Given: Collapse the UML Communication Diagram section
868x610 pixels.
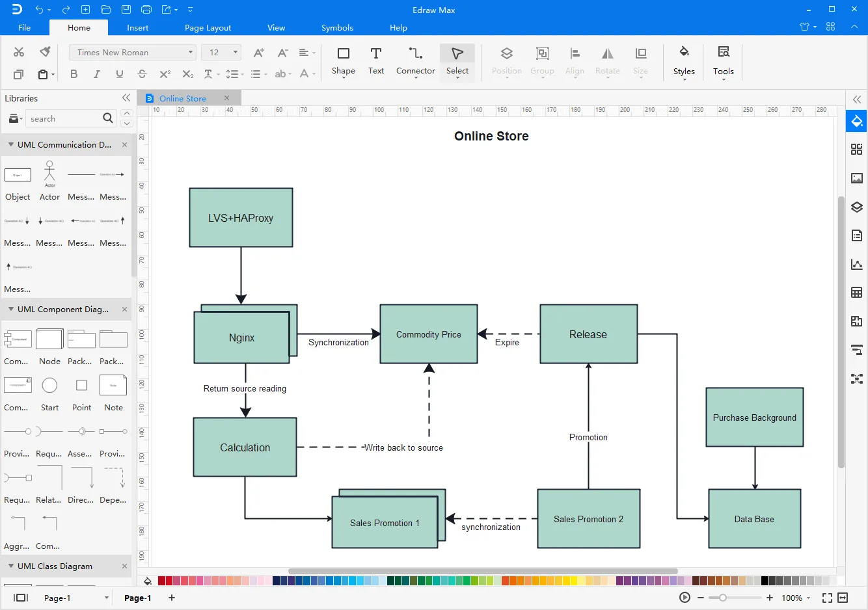Looking at the screenshot, I should click(11, 144).
